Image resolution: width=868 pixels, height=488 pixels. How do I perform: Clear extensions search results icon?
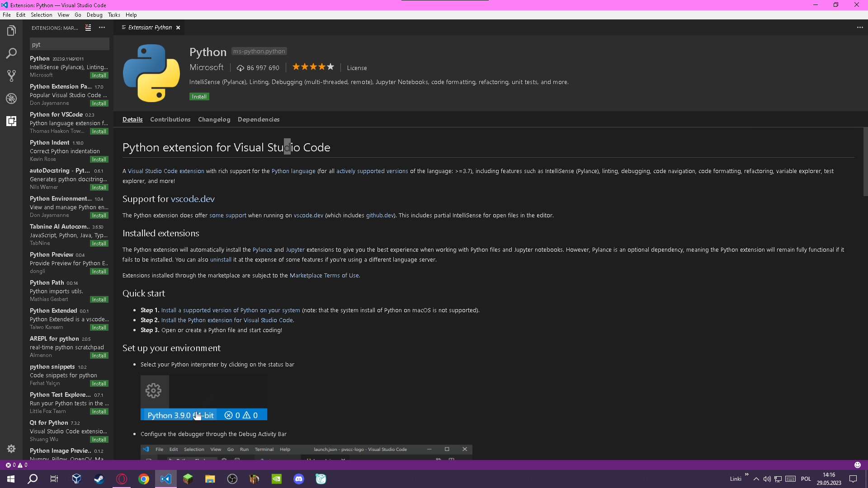[88, 28]
